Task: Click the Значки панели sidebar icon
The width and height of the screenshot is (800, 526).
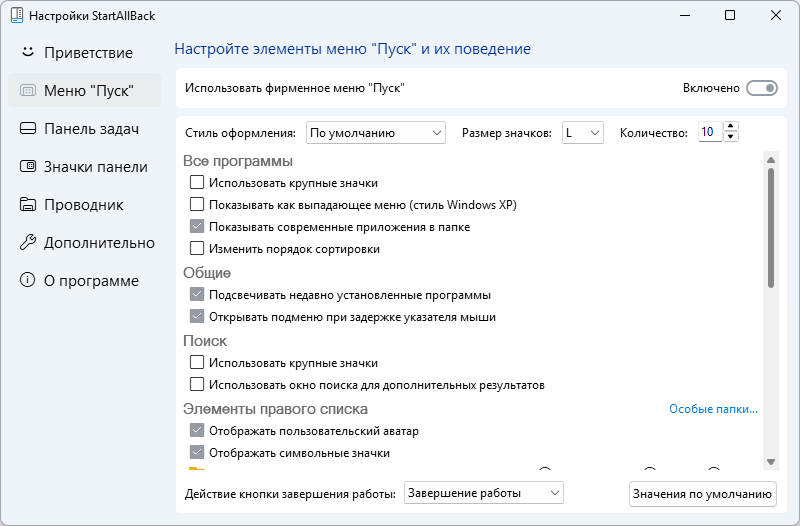Action: click(28, 166)
